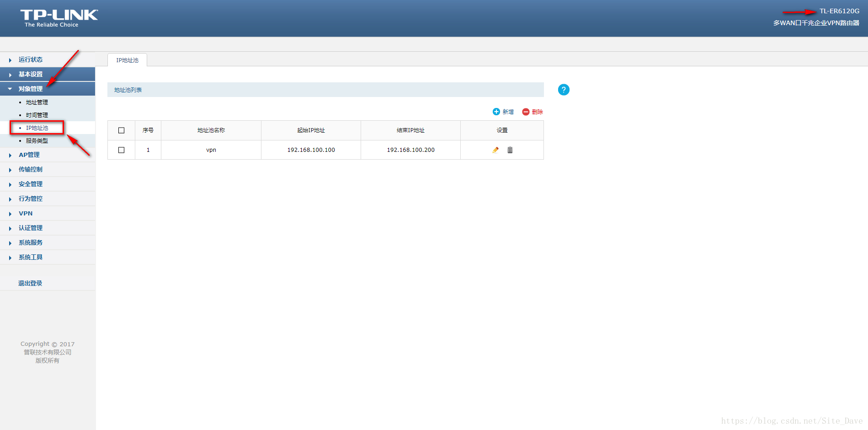Click the TL-ER6120G model name
Screen dimensions: 868x430
click(839, 11)
